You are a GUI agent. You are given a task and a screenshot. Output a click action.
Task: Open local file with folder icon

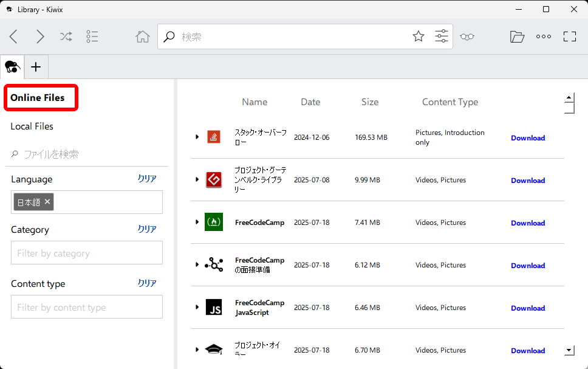[517, 36]
